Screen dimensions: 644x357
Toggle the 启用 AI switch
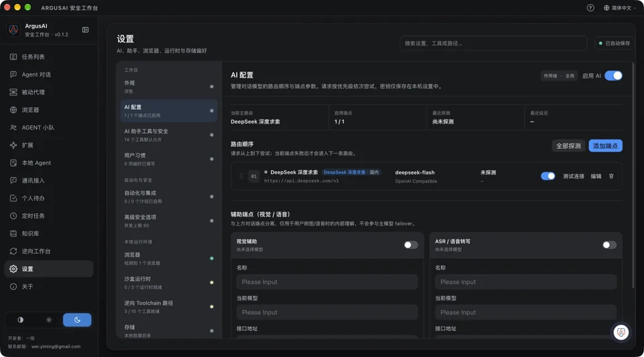614,76
